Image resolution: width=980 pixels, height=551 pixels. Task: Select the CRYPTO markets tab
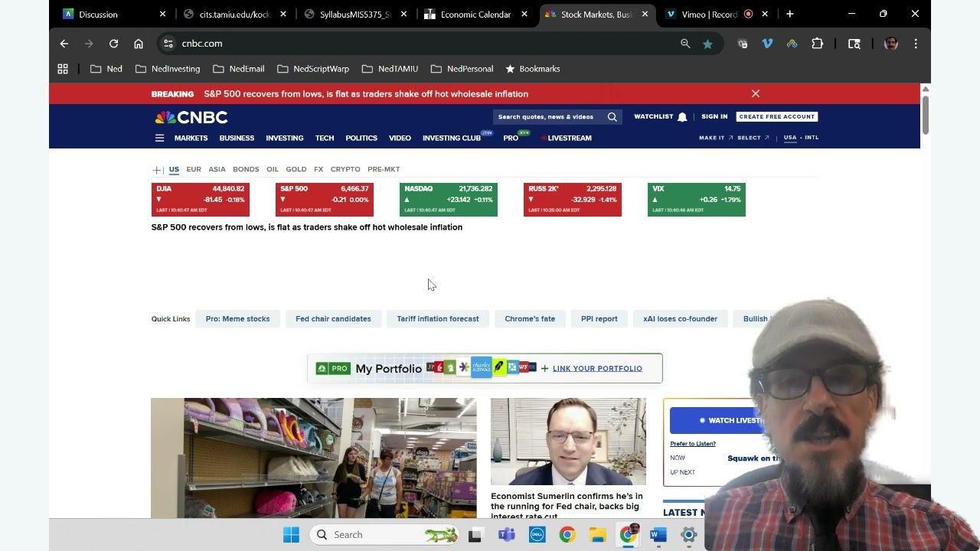(345, 169)
